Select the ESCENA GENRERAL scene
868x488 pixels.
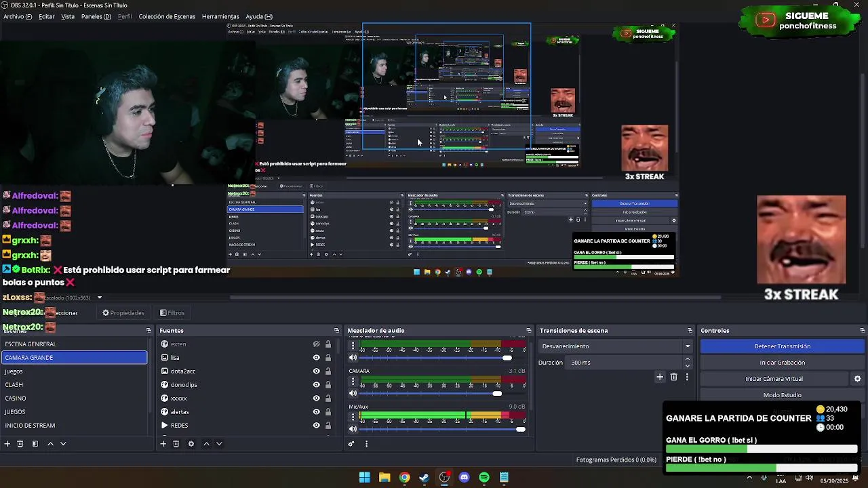[74, 344]
